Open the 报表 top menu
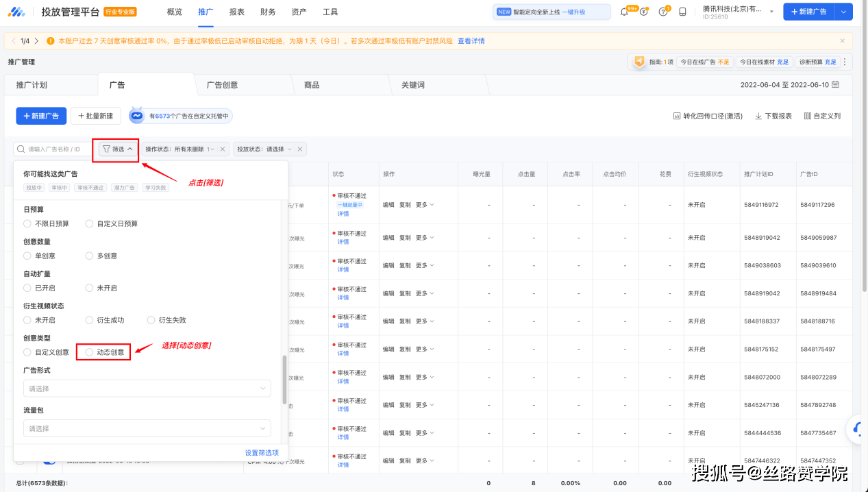The height and width of the screenshot is (492, 868). (237, 12)
